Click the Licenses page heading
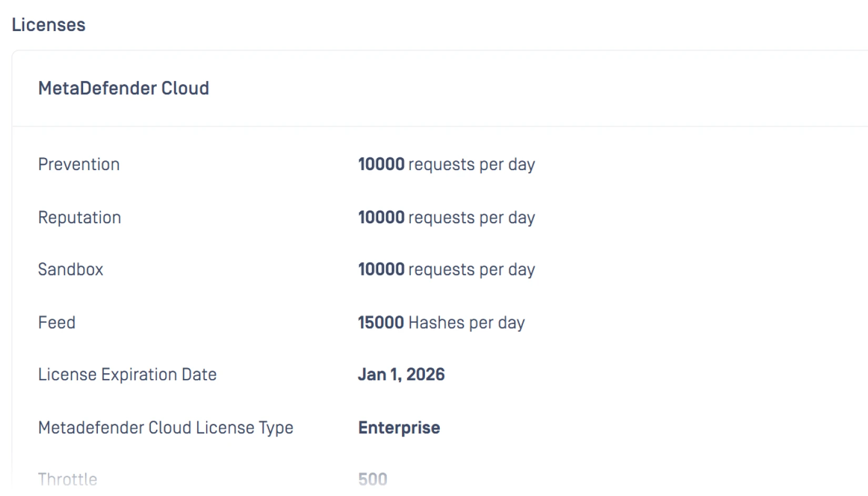 coord(48,25)
